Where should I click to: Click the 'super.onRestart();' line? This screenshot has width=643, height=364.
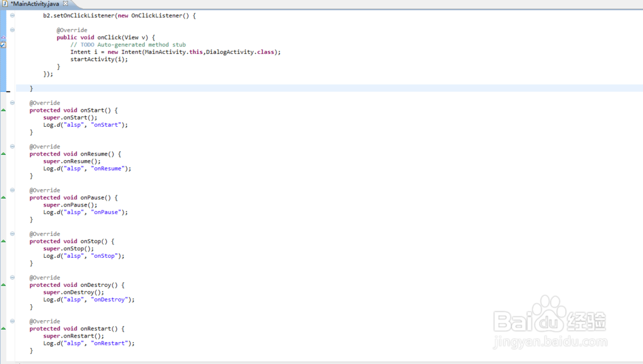73,336
